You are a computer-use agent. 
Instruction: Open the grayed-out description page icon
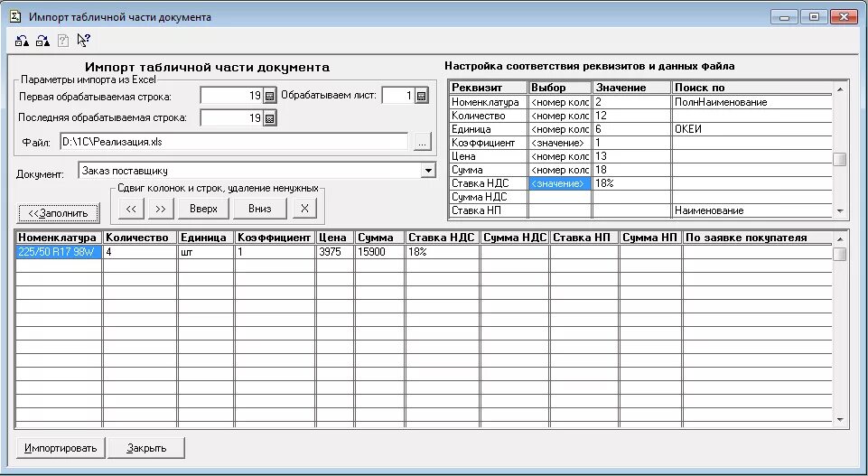pyautogui.click(x=63, y=41)
